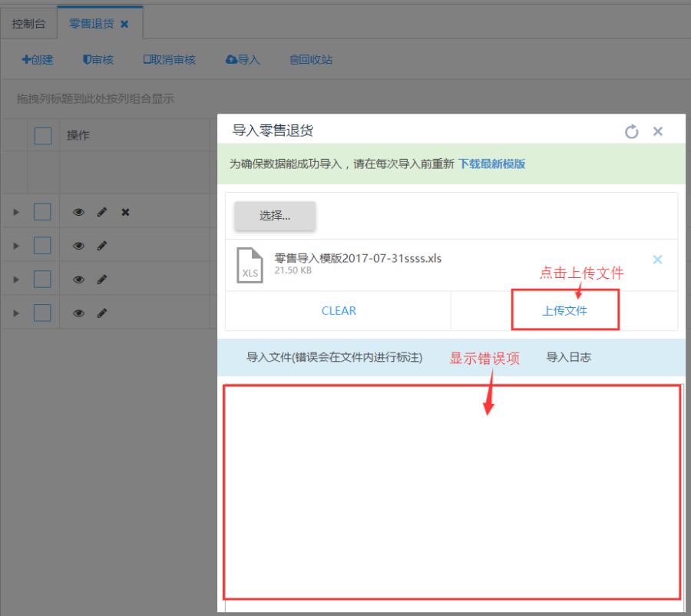The height and width of the screenshot is (616, 691).
Task: Check the first row checkbox
Action: 43,212
